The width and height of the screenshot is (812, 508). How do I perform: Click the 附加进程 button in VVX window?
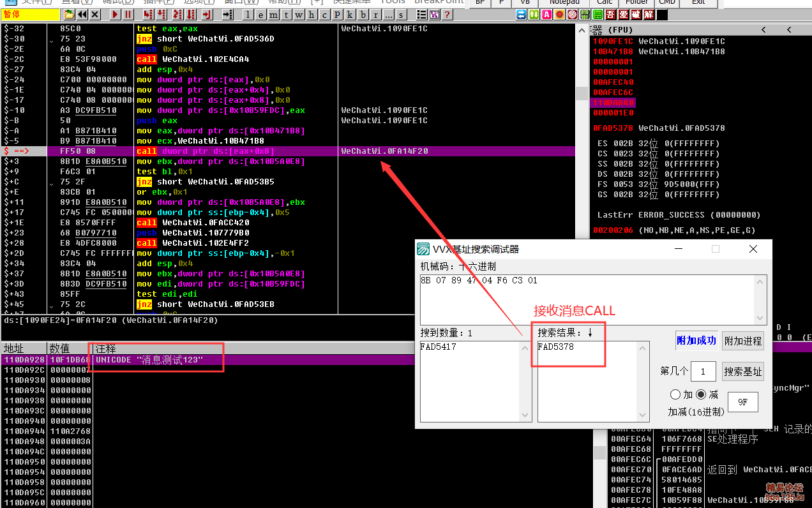coord(743,341)
